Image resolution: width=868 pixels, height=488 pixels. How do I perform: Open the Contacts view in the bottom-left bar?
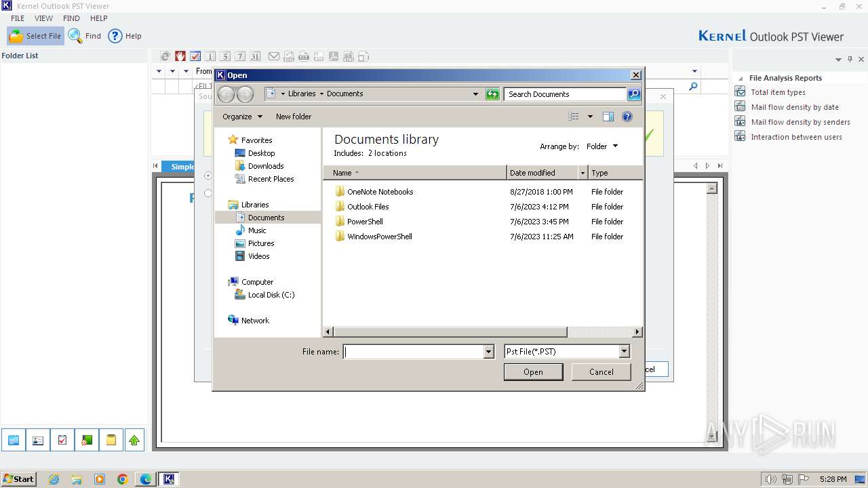pyautogui.click(x=38, y=440)
